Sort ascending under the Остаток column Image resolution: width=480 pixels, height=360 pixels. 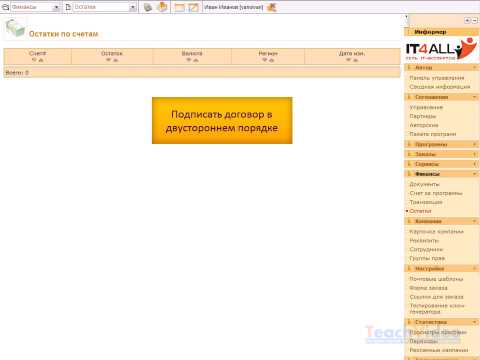pos(115,60)
